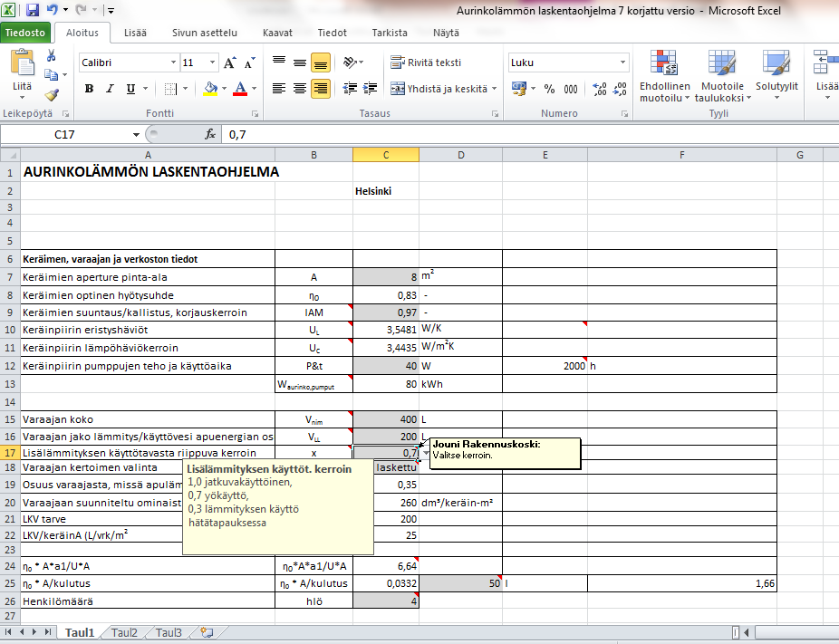Screen dimensions: 839x644
Task: Toggle bold formatting
Action: point(90,89)
